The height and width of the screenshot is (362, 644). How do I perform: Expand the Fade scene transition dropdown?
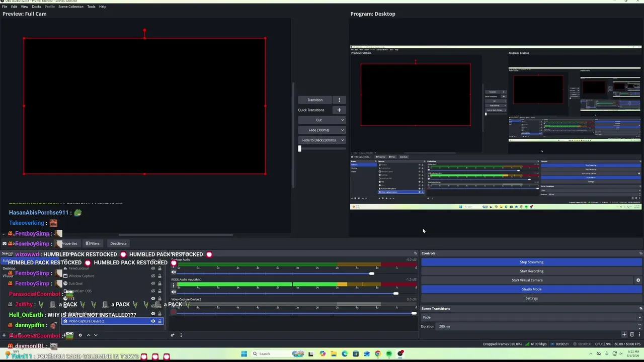tap(531, 317)
